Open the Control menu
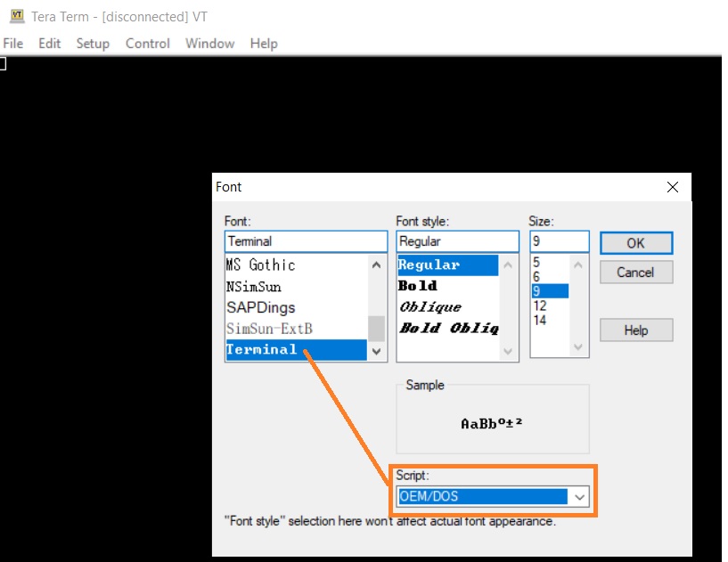 [x=147, y=44]
